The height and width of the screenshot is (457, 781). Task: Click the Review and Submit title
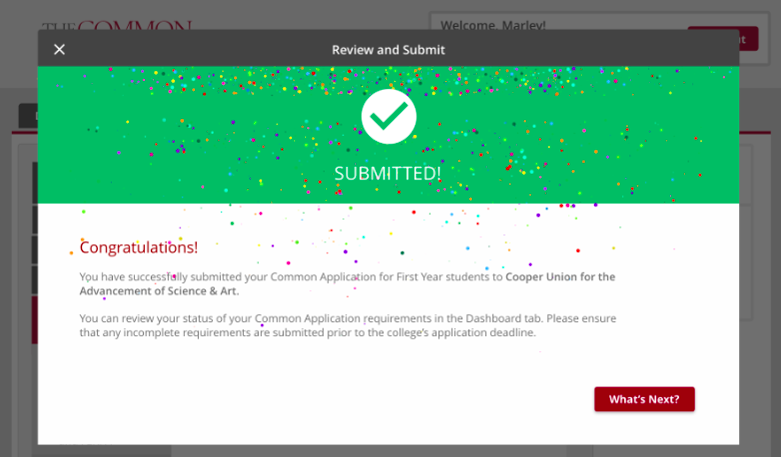click(388, 49)
